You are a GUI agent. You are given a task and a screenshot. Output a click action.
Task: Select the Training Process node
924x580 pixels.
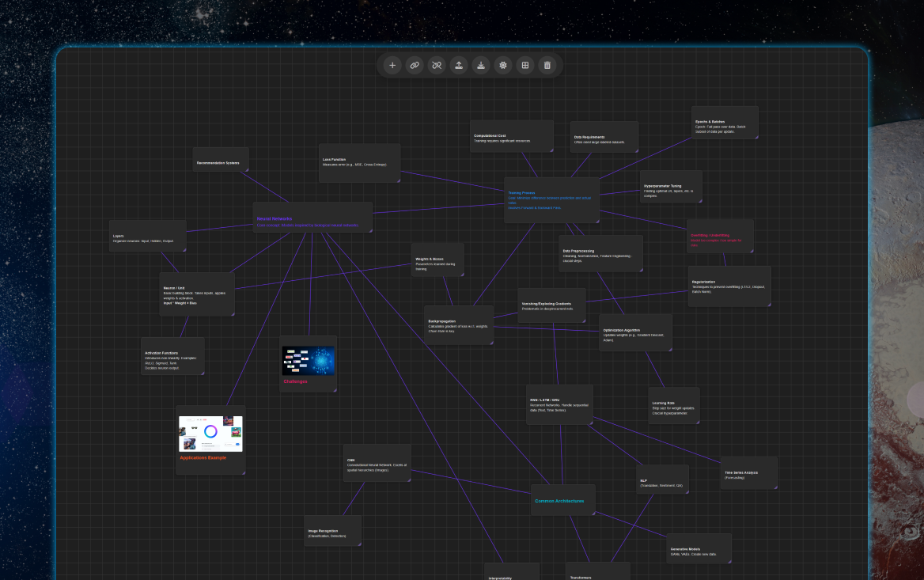pos(551,199)
